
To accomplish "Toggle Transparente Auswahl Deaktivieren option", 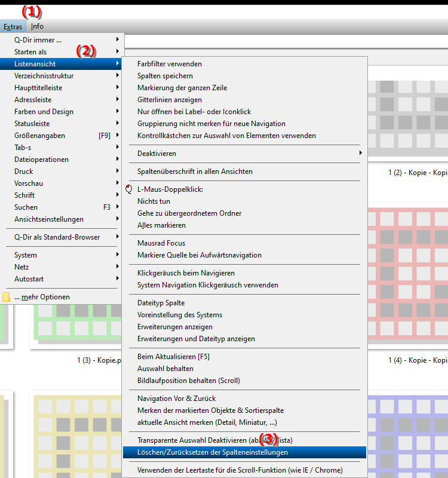I will click(244, 440).
